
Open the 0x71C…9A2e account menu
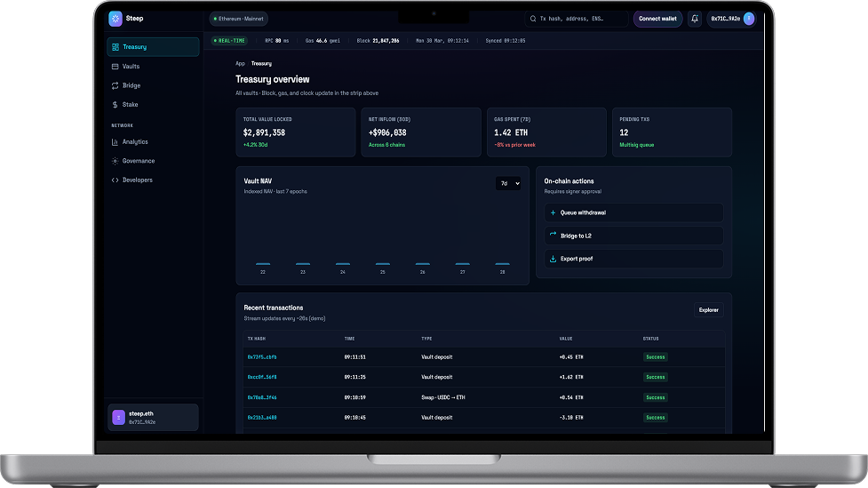point(731,19)
